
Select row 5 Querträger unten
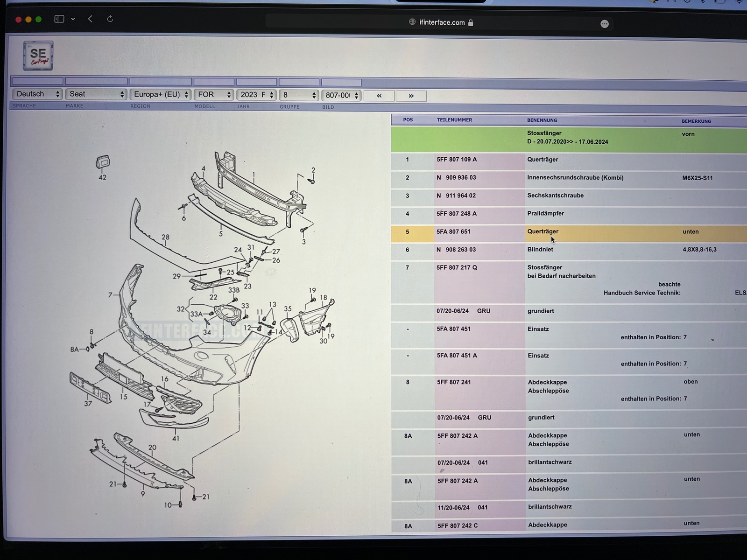(543, 231)
